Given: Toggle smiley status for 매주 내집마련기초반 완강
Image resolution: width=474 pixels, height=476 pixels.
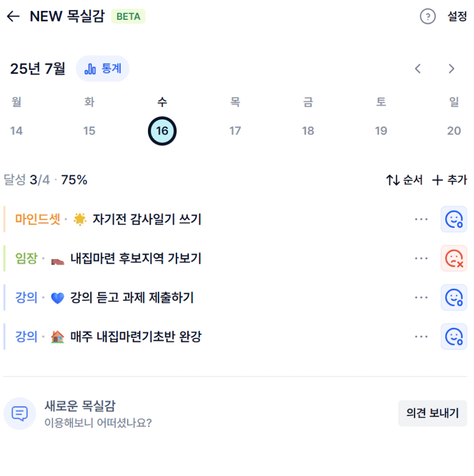Looking at the screenshot, I should tap(454, 337).
